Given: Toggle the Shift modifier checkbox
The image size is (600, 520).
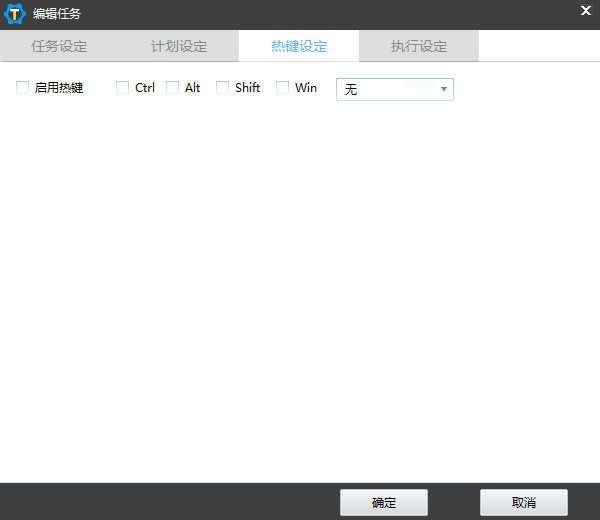Looking at the screenshot, I should click(x=222, y=88).
